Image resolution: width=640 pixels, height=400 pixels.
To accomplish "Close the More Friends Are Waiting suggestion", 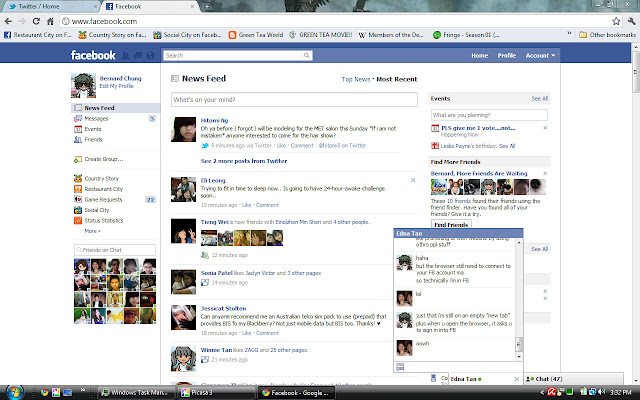I will tap(545, 173).
